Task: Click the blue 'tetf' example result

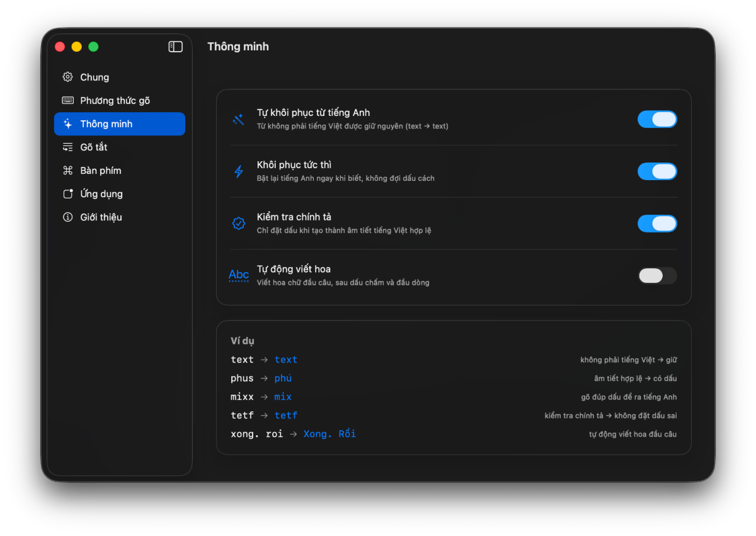Action: (286, 416)
